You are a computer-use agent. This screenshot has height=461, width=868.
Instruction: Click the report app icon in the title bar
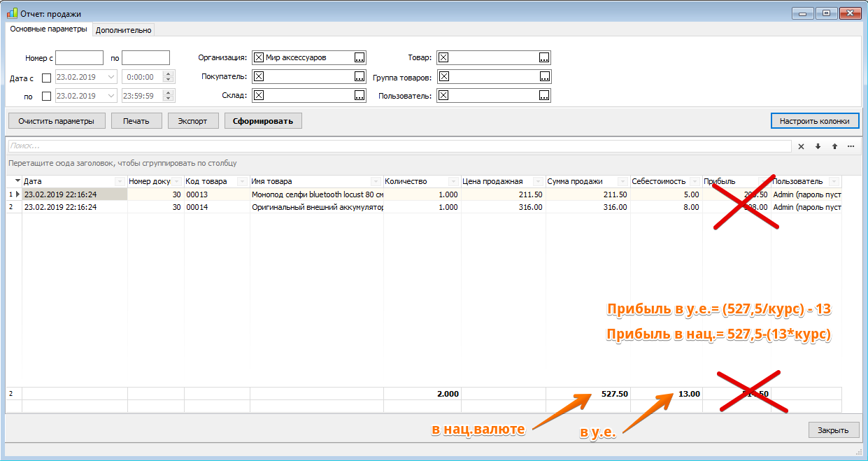click(12, 13)
